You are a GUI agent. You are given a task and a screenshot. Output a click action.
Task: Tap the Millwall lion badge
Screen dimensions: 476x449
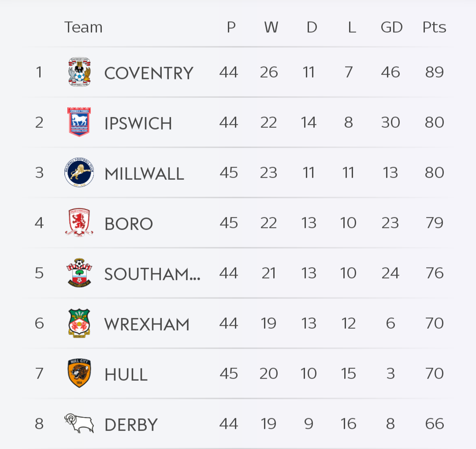[79, 172]
